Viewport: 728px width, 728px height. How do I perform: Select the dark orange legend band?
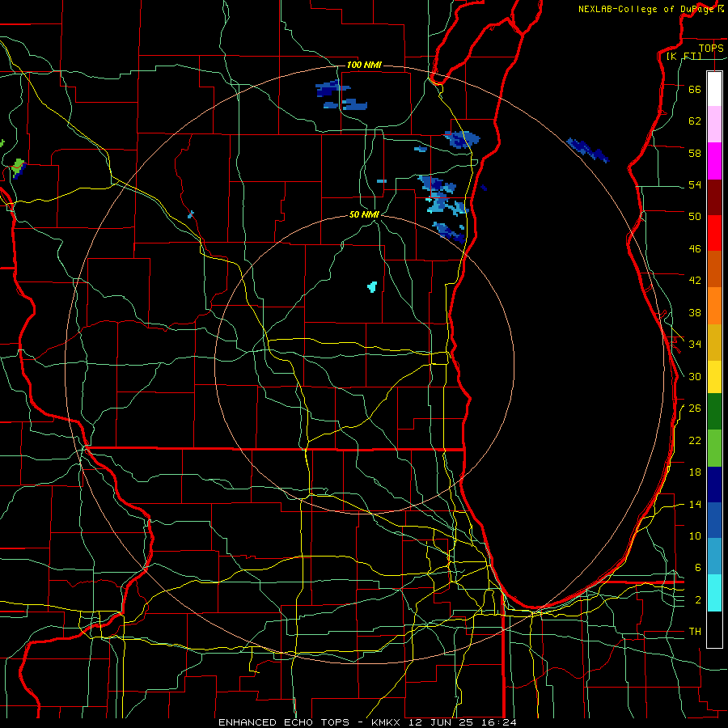point(714,269)
